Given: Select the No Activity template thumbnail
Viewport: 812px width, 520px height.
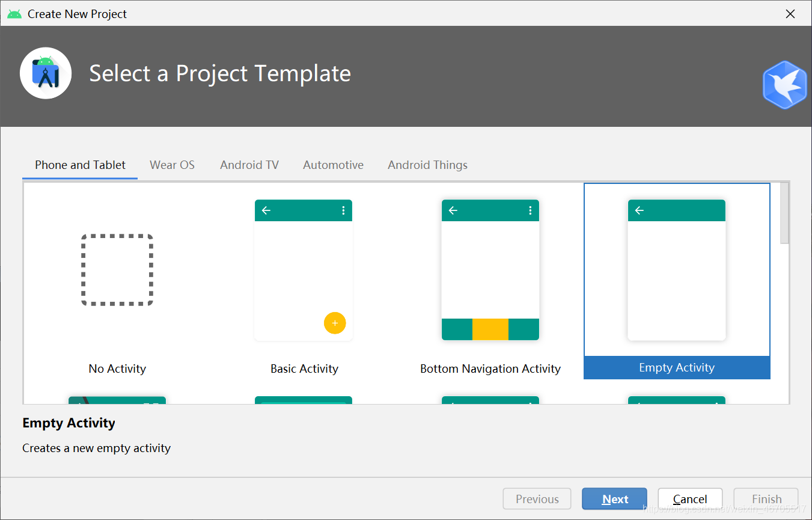Looking at the screenshot, I should 117,270.
